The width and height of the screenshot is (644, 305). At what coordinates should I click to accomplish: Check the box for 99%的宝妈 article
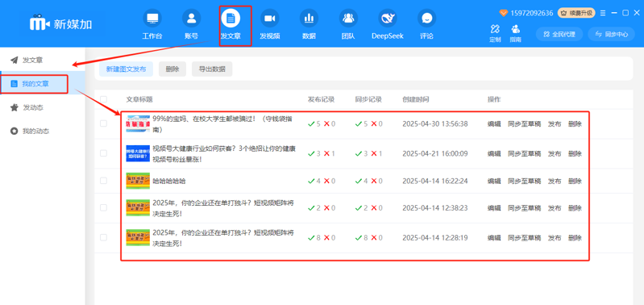tap(103, 123)
